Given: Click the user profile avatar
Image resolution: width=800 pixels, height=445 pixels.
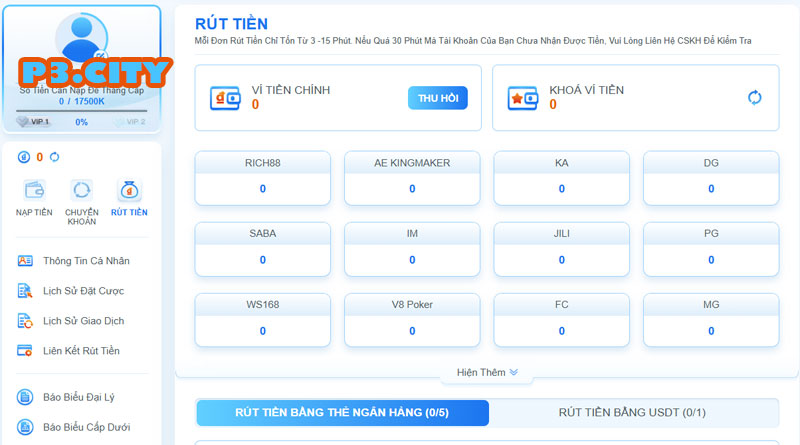Looking at the screenshot, I should coord(82,37).
